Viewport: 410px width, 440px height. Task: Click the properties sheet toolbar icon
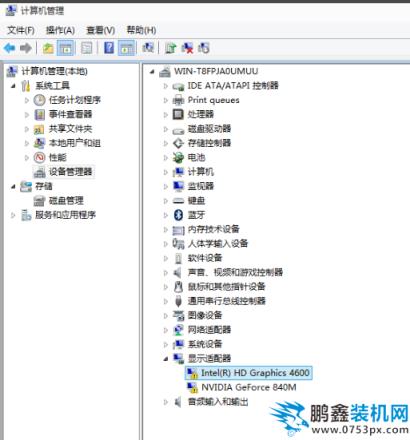coord(87,48)
